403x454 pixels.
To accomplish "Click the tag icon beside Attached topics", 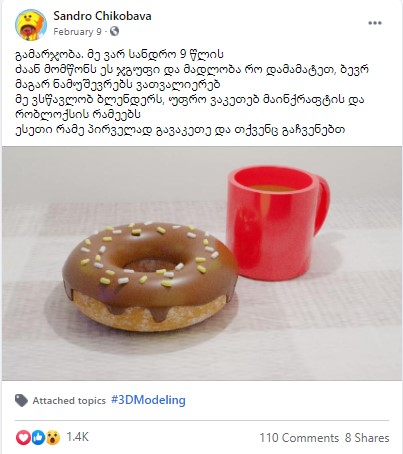I will [x=21, y=400].
